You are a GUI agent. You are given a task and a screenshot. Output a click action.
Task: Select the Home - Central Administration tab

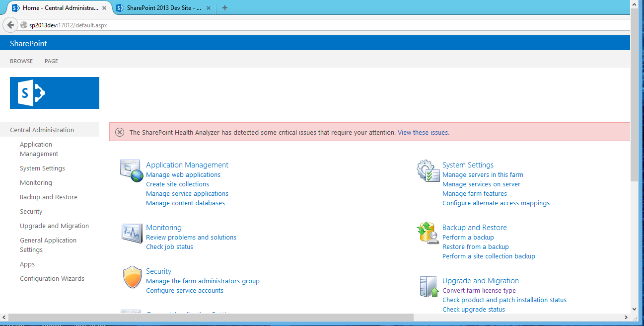tap(60, 7)
